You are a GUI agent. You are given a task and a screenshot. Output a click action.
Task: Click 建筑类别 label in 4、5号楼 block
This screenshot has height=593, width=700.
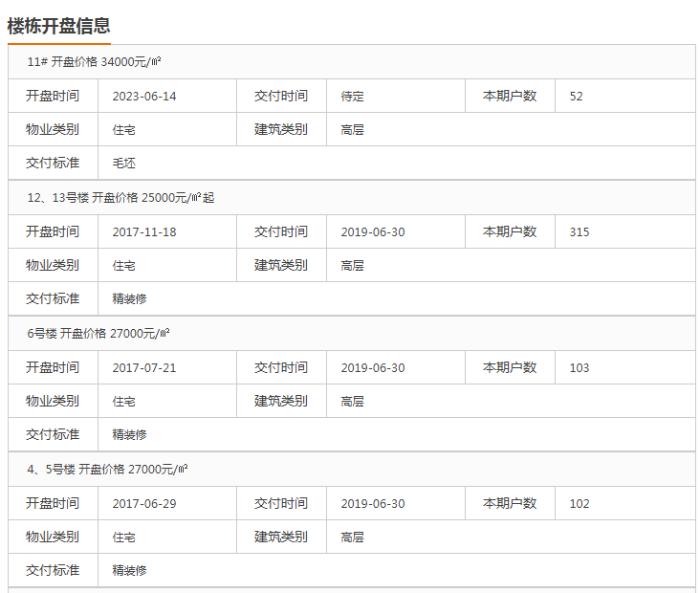[281, 537]
